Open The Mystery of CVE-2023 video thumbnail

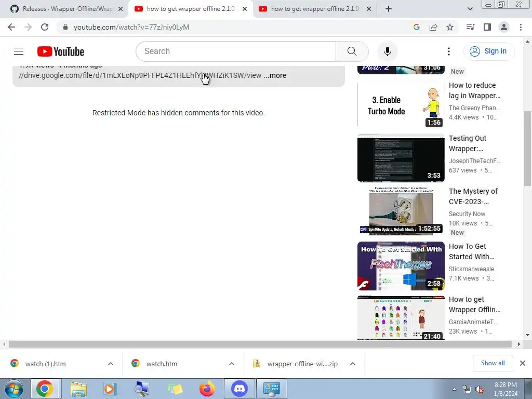coord(401,211)
